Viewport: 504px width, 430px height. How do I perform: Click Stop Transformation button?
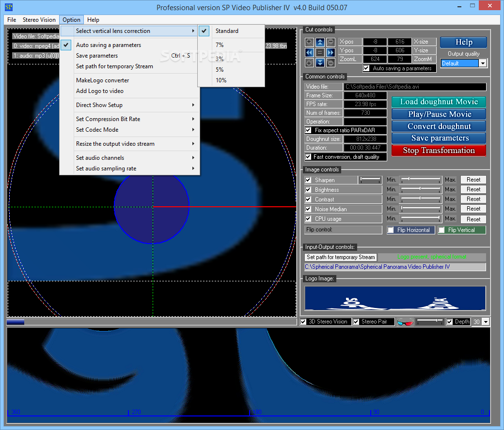tap(439, 150)
